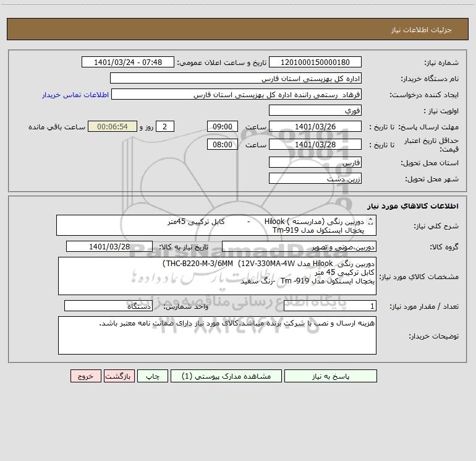Click the 'خروج' exit button
The height and width of the screenshot is (461, 476).
pyautogui.click(x=85, y=376)
